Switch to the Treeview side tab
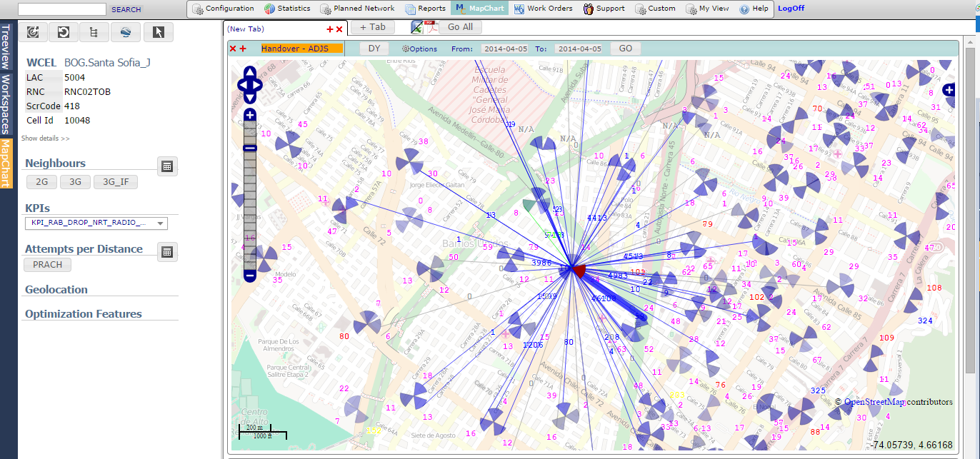 point(6,46)
